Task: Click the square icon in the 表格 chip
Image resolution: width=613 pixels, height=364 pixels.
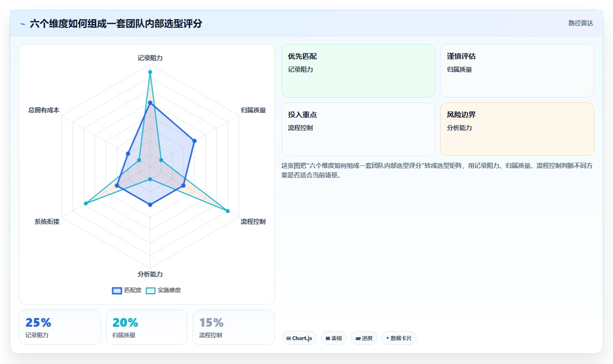Action: tap(328, 338)
